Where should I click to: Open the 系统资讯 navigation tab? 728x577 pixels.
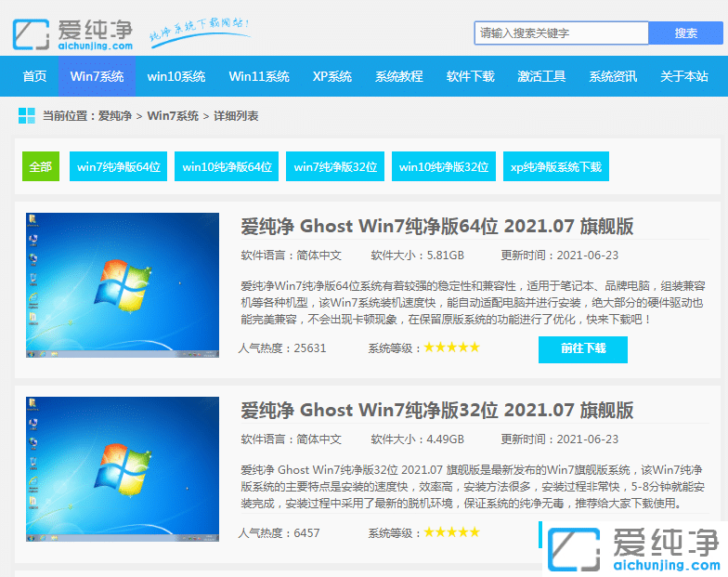pos(613,76)
